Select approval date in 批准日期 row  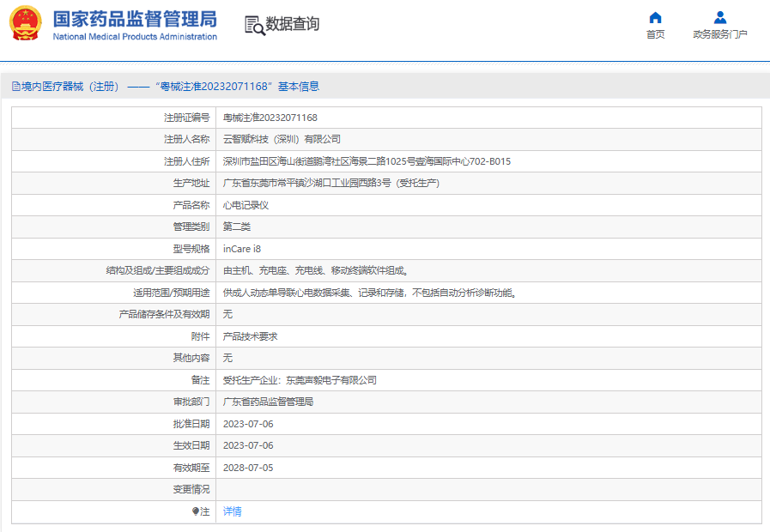(248, 424)
